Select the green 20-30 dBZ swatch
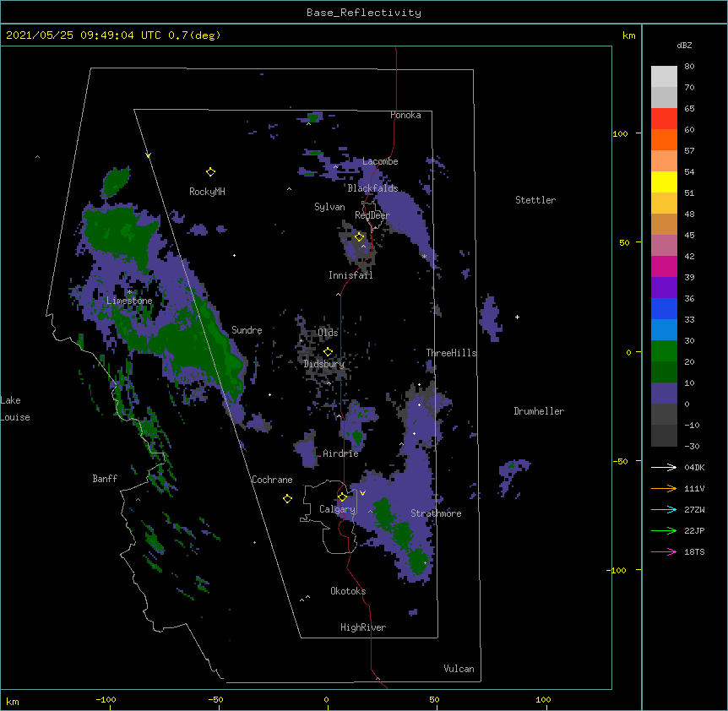This screenshot has height=711, width=728. pyautogui.click(x=664, y=351)
